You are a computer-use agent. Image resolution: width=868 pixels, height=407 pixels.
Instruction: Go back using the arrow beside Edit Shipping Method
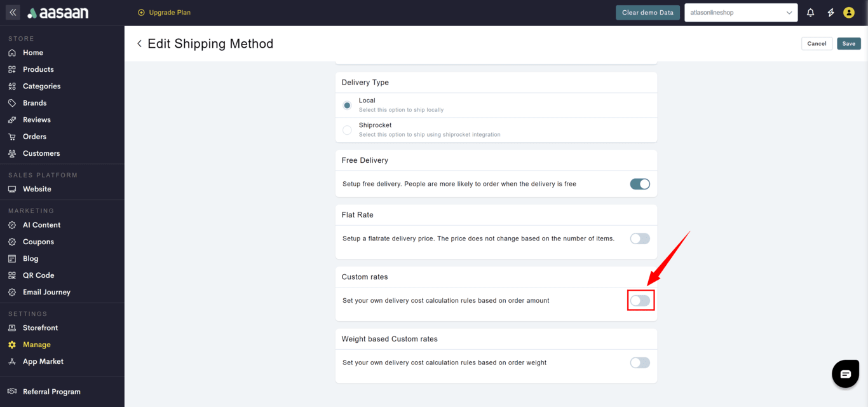coord(139,44)
